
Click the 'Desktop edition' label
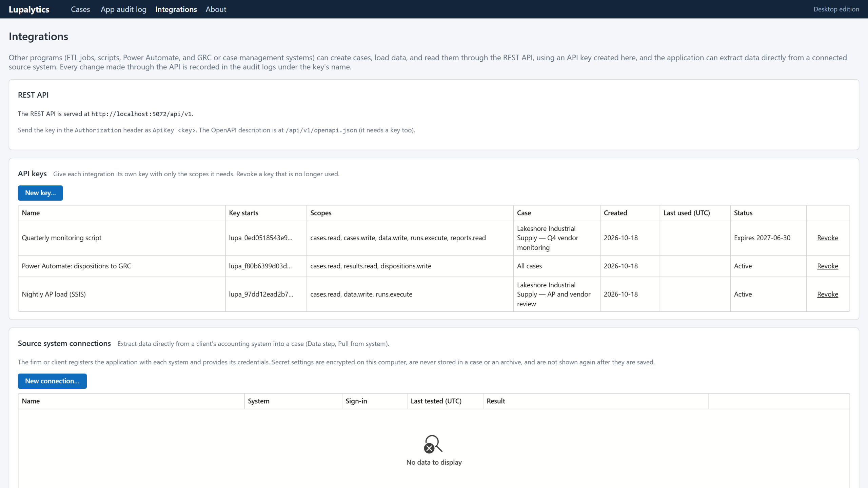[x=836, y=9]
